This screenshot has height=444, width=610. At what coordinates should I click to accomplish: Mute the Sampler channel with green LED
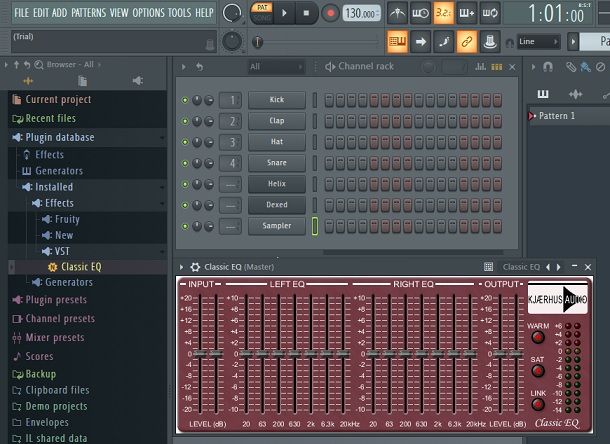[185, 226]
